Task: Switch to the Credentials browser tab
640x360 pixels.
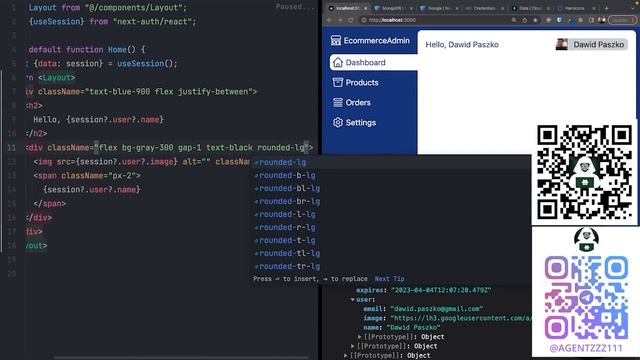Action: point(484,8)
